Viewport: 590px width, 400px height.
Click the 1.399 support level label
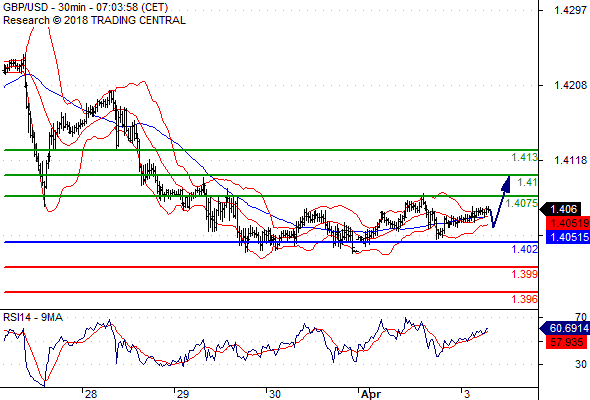[525, 274]
